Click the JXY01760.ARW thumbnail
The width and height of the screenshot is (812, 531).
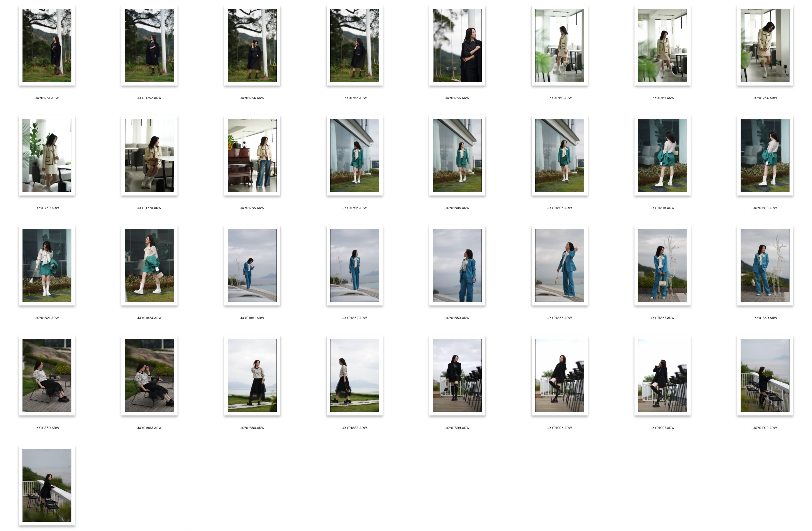(559, 45)
